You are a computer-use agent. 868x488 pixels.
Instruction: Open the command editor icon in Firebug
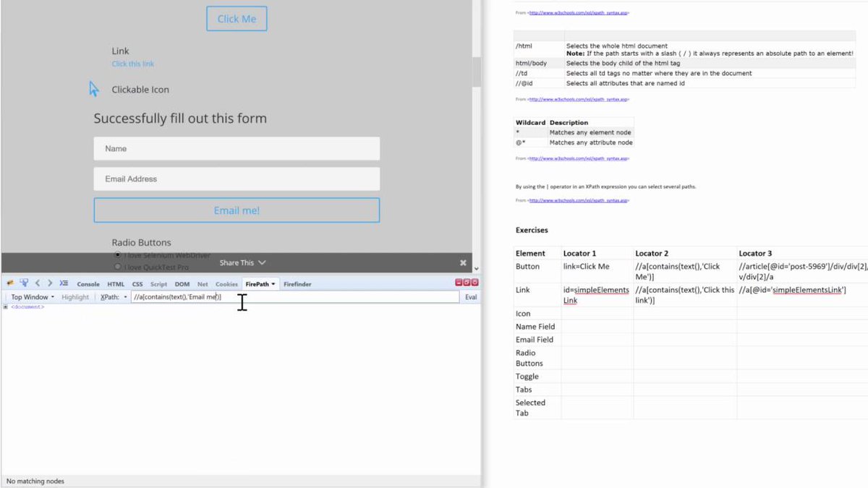(x=63, y=283)
